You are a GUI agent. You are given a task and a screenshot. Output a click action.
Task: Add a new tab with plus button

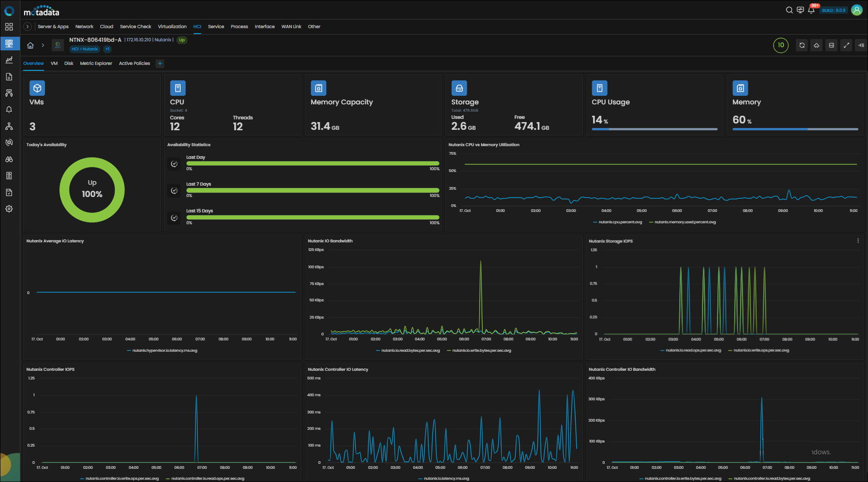click(160, 64)
